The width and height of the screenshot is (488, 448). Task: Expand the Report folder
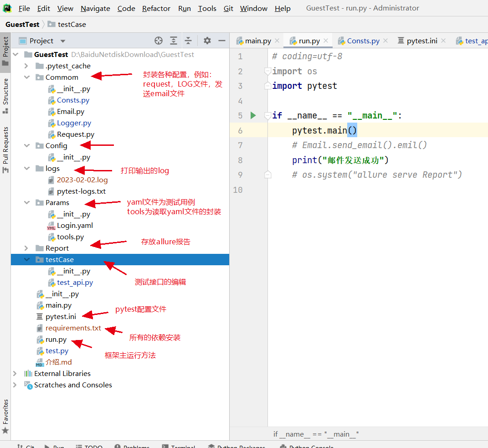coord(26,248)
